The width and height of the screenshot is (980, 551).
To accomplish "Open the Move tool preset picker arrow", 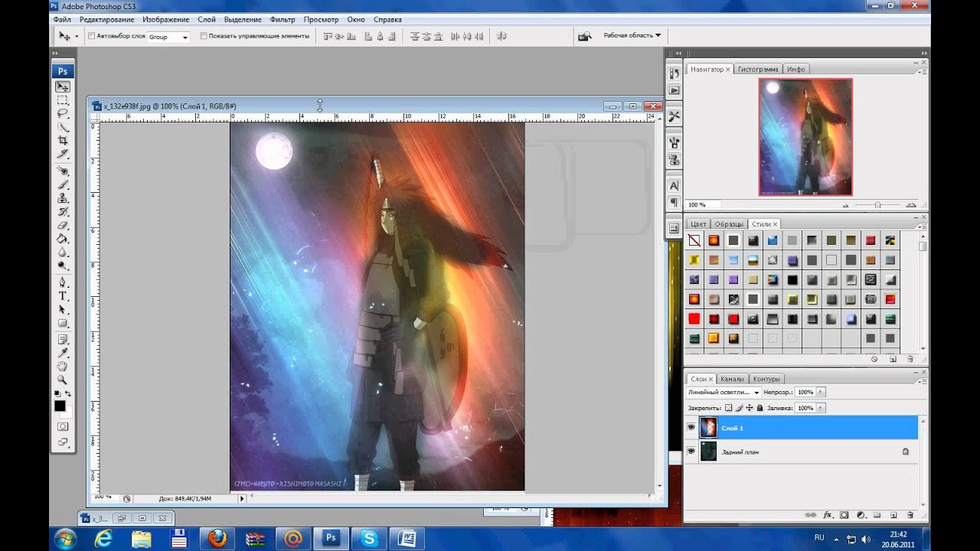I will click(x=77, y=37).
